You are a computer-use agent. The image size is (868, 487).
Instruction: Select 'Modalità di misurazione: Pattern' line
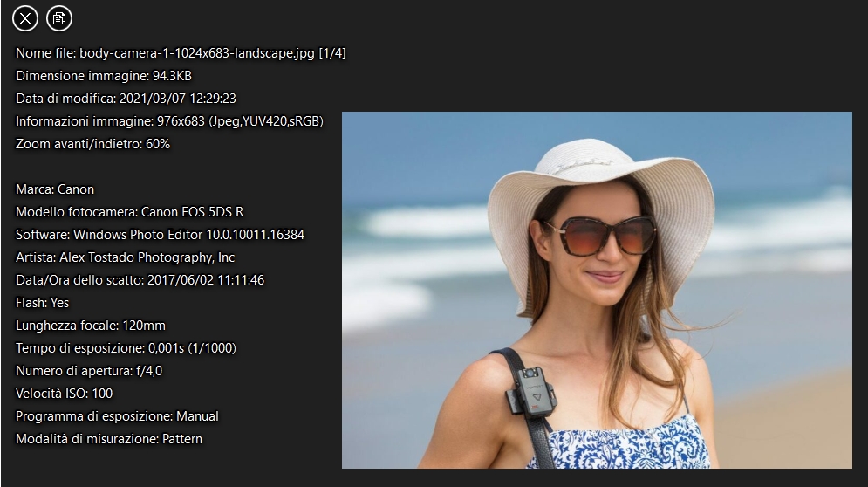pyautogui.click(x=109, y=439)
